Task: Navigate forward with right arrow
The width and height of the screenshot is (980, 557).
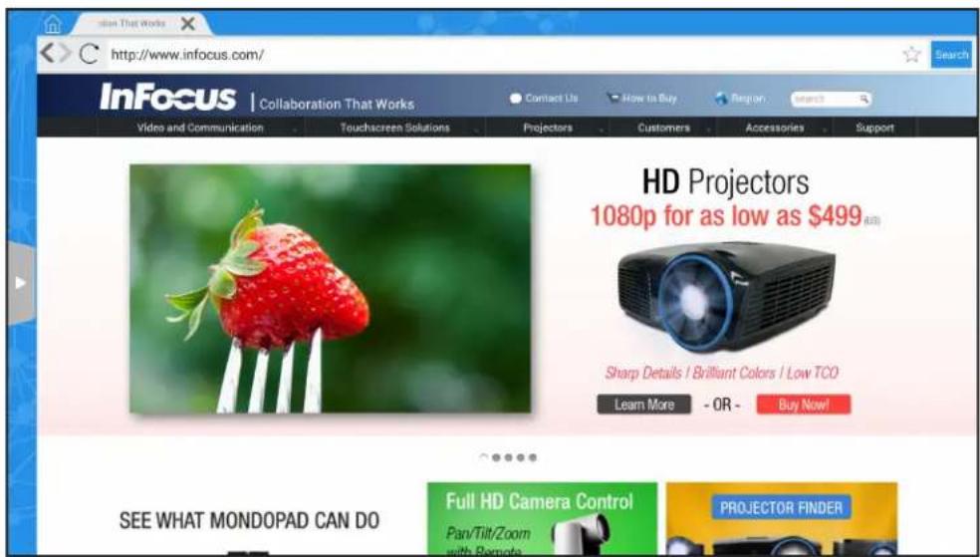Action: 66,54
